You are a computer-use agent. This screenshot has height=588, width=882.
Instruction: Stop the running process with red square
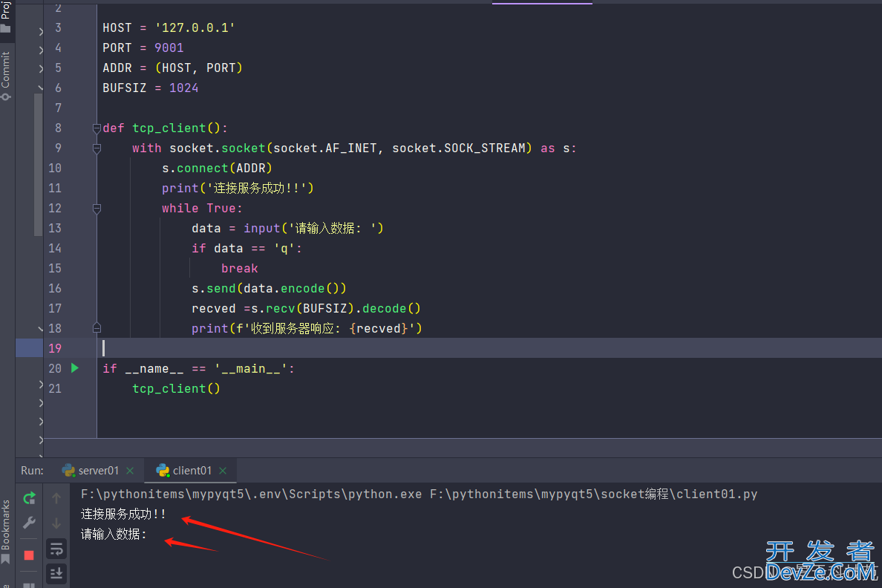click(29, 555)
